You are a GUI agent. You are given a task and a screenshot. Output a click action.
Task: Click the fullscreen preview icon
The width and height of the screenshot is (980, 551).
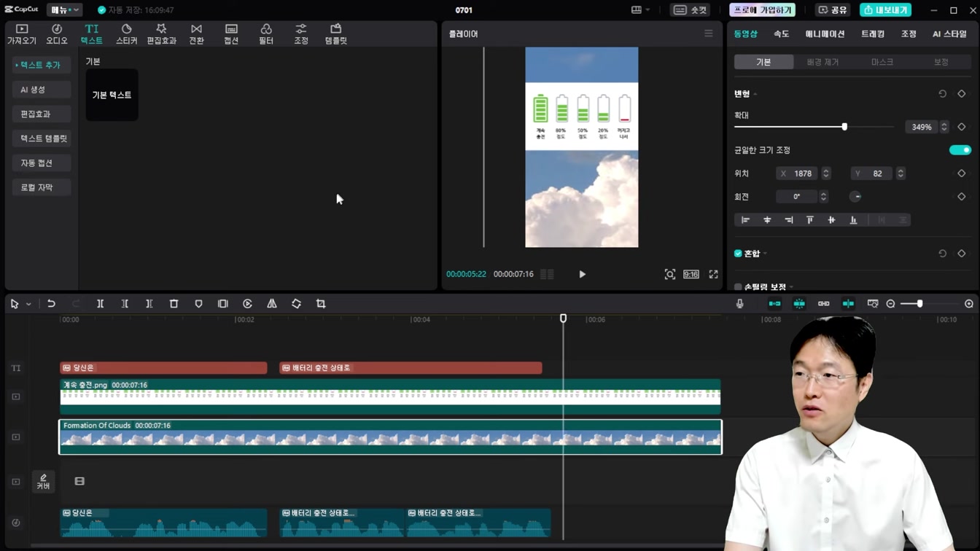(713, 274)
